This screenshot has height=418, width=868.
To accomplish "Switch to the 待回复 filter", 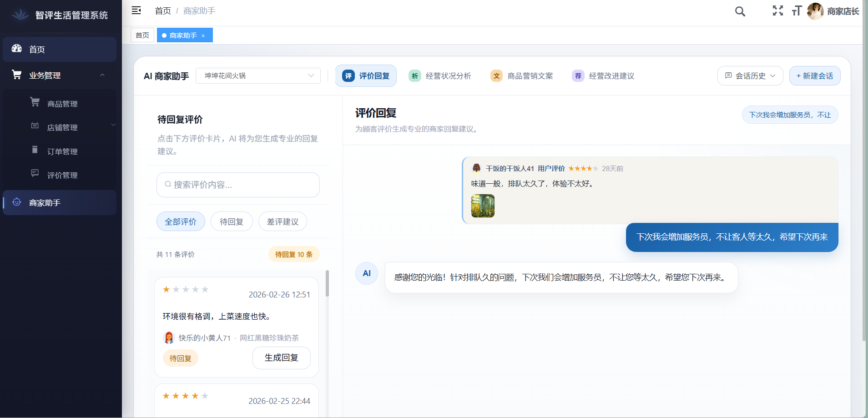I will pyautogui.click(x=232, y=221).
